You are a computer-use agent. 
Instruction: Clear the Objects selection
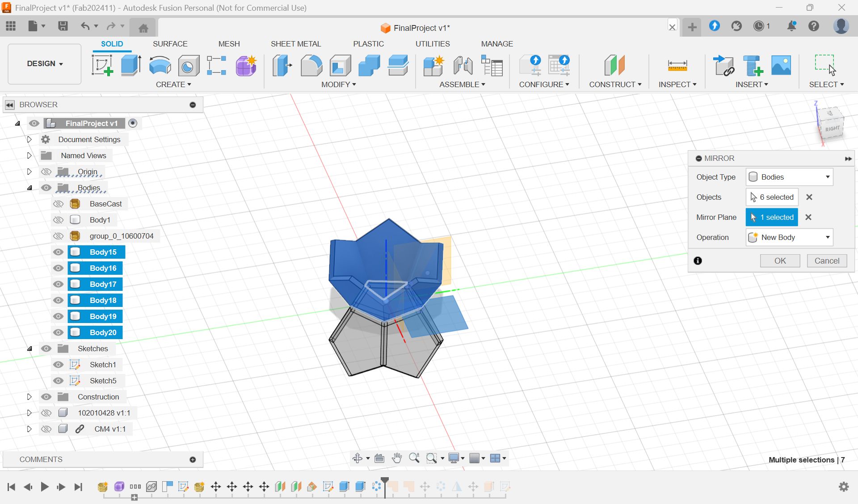(x=809, y=197)
